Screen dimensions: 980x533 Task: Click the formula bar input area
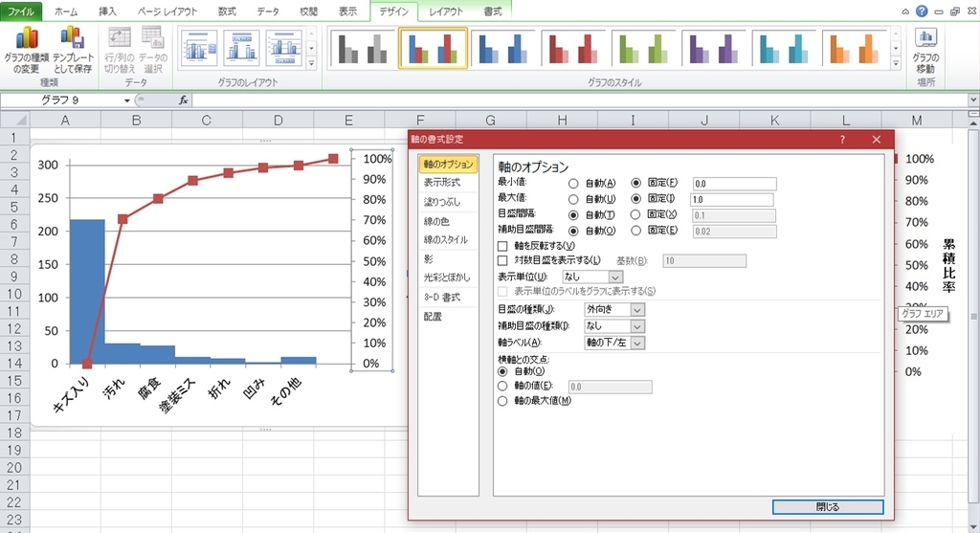[x=580, y=100]
